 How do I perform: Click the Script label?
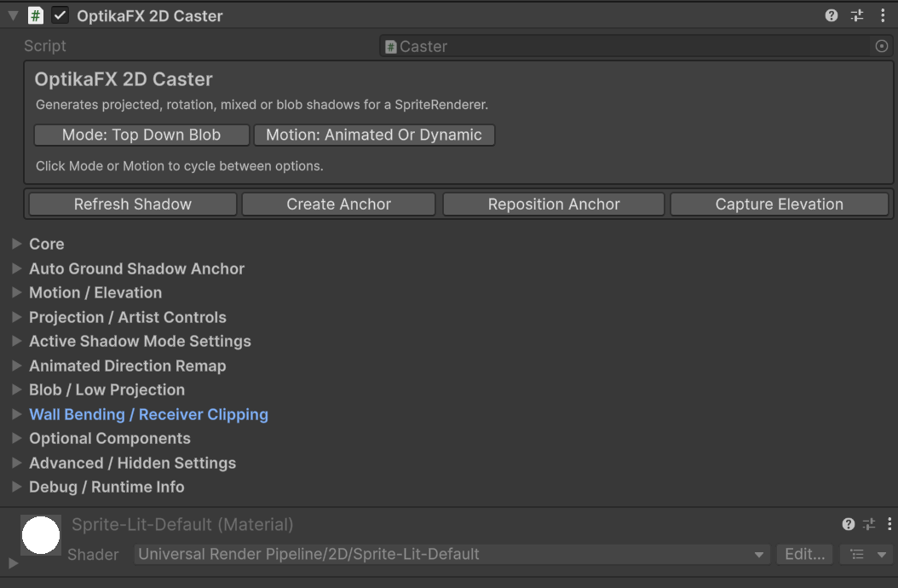click(44, 46)
